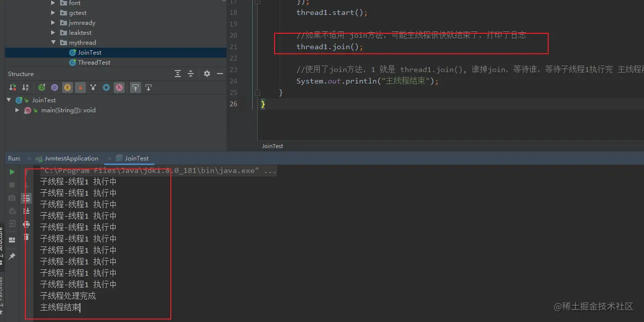Viewport: 644px width, 322px height.
Task: Rerun JoinTest with green play icon
Action: [x=12, y=172]
